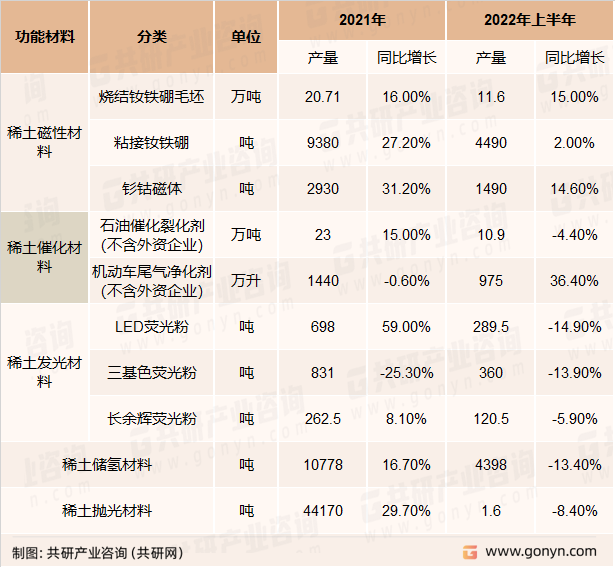Select the 产量 subheader under 2021年
This screenshot has height=567, width=615.
click(322, 58)
